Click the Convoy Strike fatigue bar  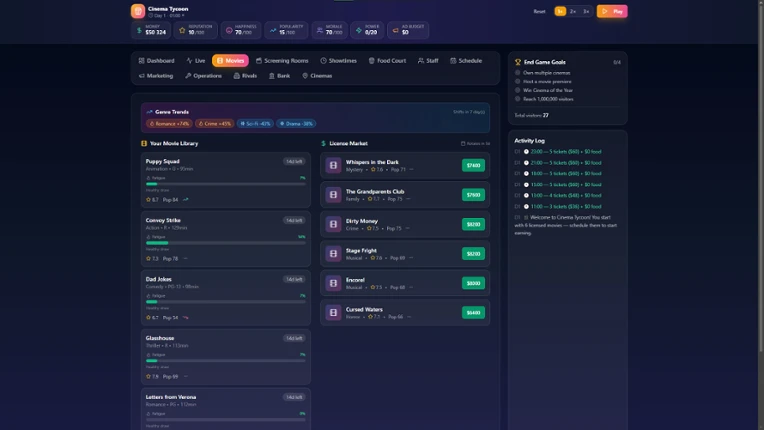[x=226, y=243]
